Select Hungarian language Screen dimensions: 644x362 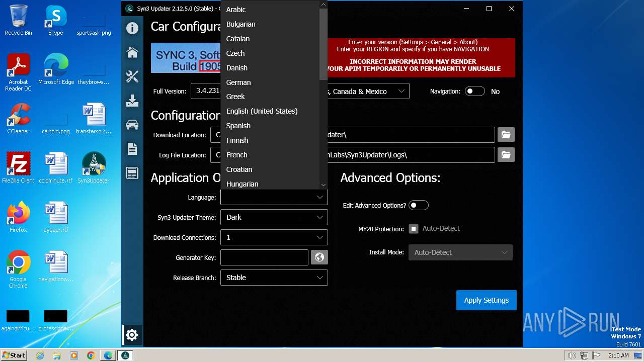coord(270,184)
